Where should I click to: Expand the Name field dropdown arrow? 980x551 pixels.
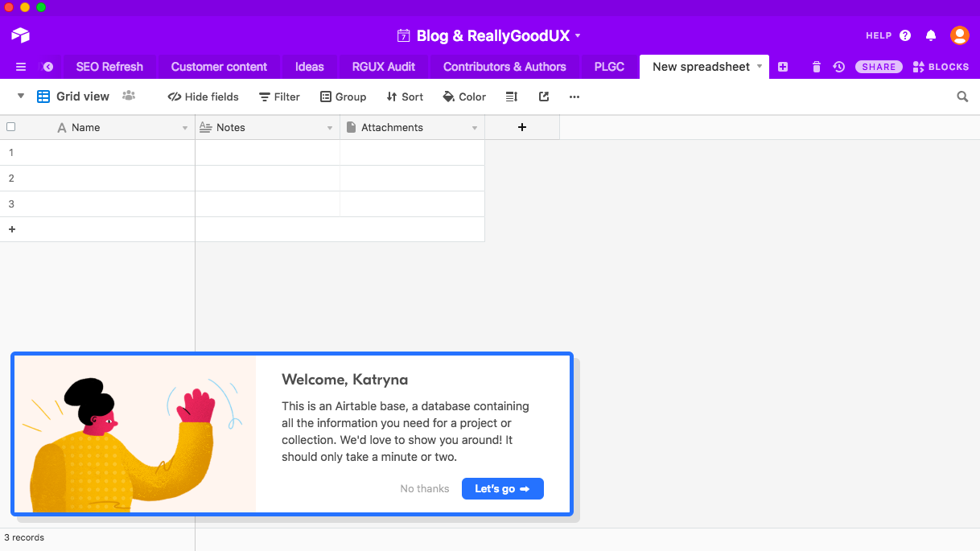pyautogui.click(x=185, y=128)
